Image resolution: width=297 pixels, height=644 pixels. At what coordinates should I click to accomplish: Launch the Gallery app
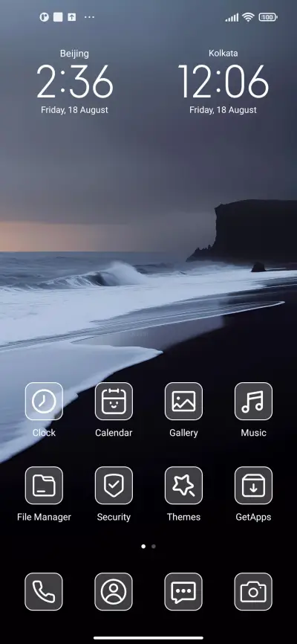click(183, 402)
